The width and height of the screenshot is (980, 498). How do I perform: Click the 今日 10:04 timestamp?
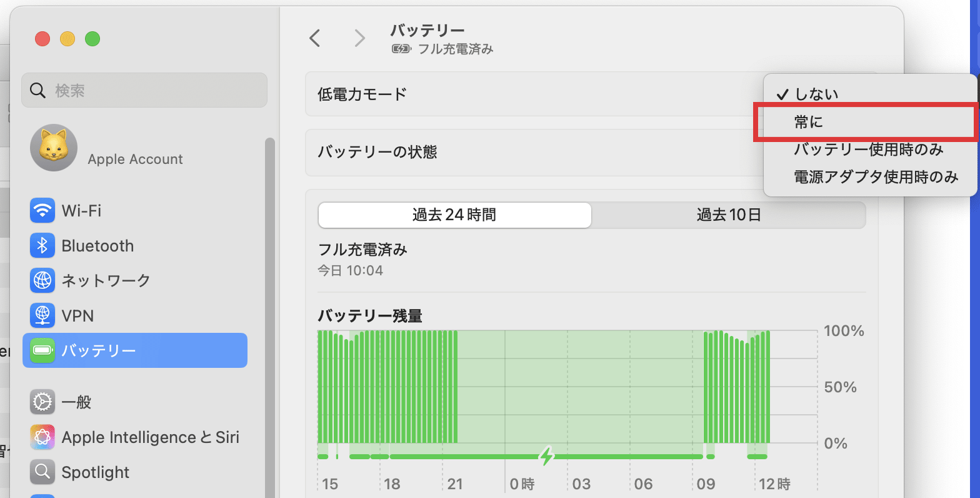point(350,270)
